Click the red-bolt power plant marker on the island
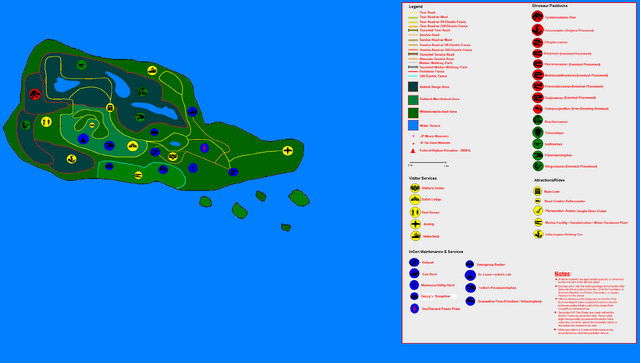640x363 pixels. pos(204,148)
